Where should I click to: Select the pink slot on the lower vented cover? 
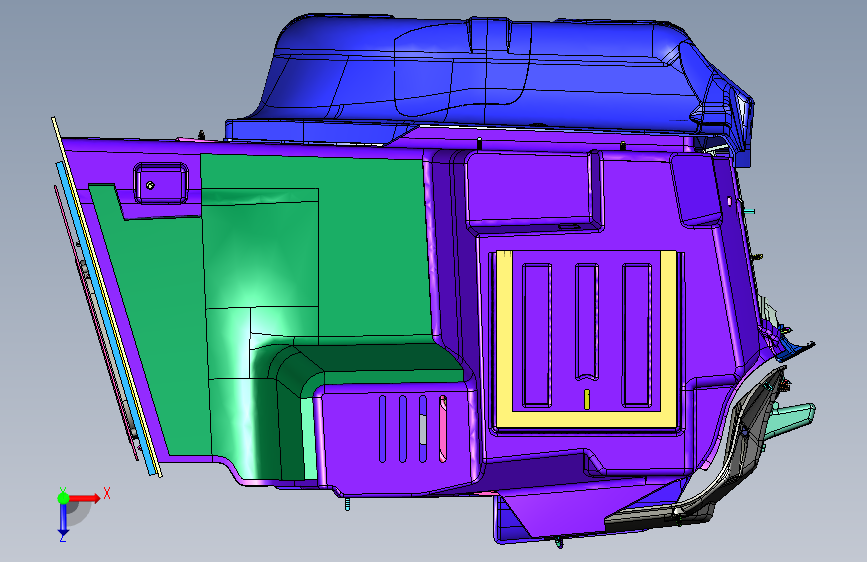click(443, 429)
